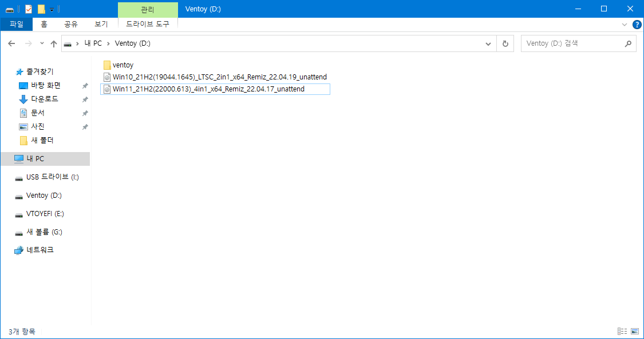Go back with the Back arrow

pos(11,43)
